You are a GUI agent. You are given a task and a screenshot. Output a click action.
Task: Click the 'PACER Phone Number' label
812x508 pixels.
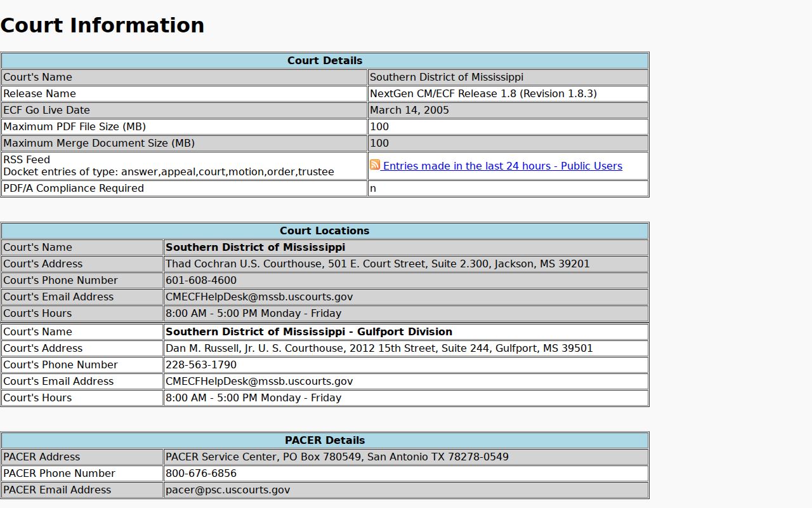tap(59, 473)
